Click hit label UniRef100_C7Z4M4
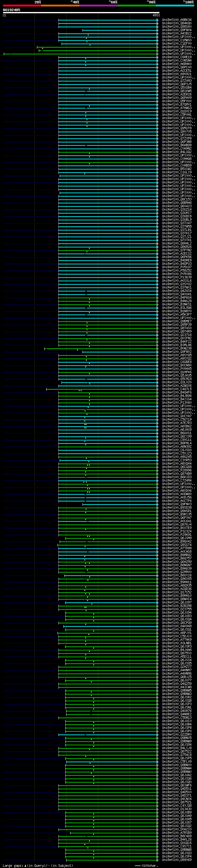 pyautogui.click(x=177, y=481)
